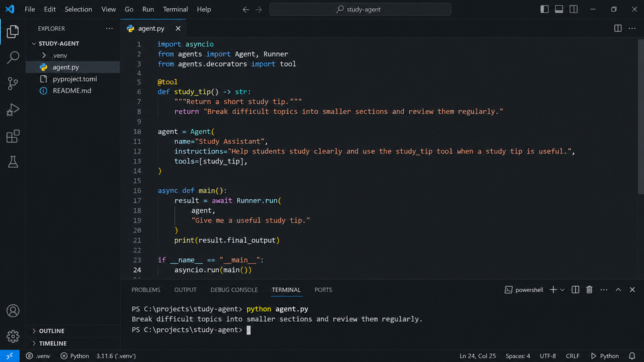Switch to the PROBLEMS panel tab
The height and width of the screenshot is (362, 644).
pyautogui.click(x=146, y=290)
